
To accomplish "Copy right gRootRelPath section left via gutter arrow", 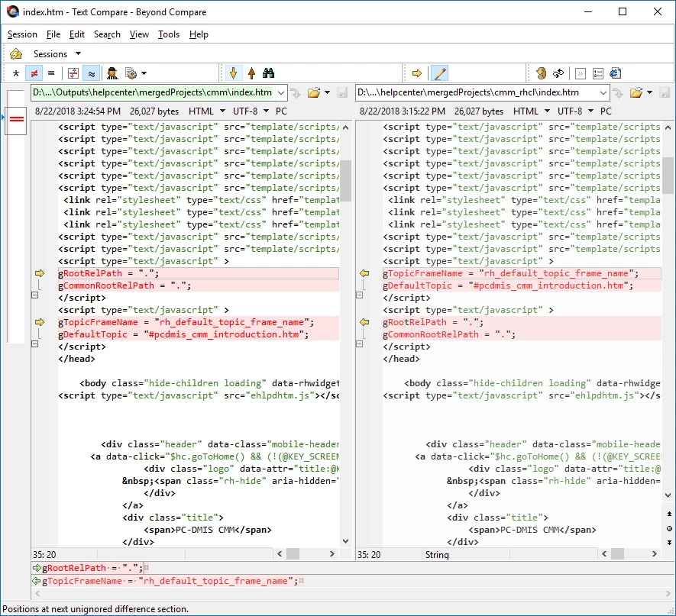I will pos(364,322).
